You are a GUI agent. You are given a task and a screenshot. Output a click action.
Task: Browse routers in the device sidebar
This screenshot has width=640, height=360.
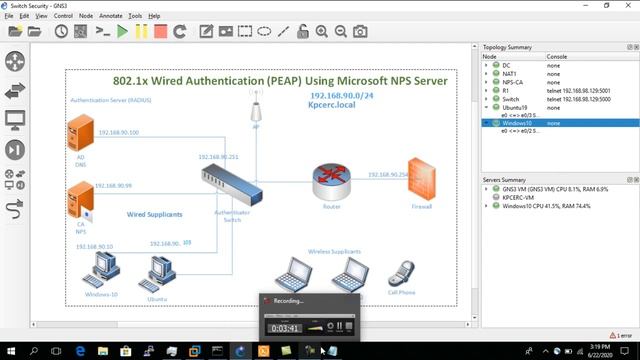pyautogui.click(x=15, y=61)
